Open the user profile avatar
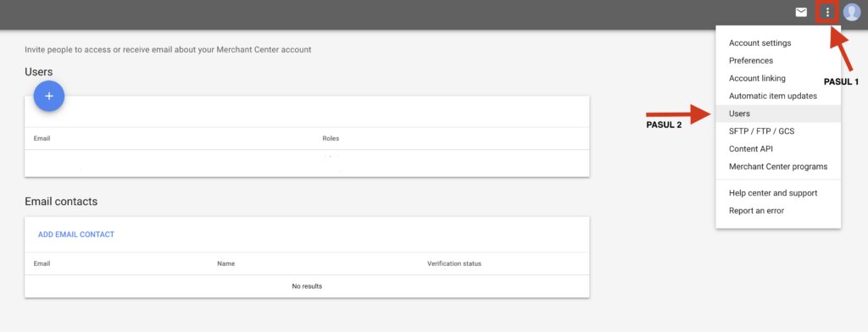The image size is (868, 332). point(852,12)
